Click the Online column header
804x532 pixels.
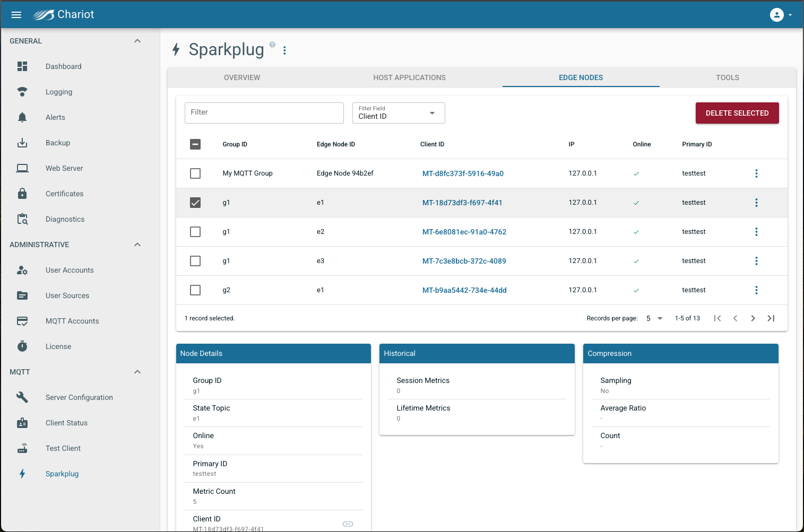pos(642,144)
